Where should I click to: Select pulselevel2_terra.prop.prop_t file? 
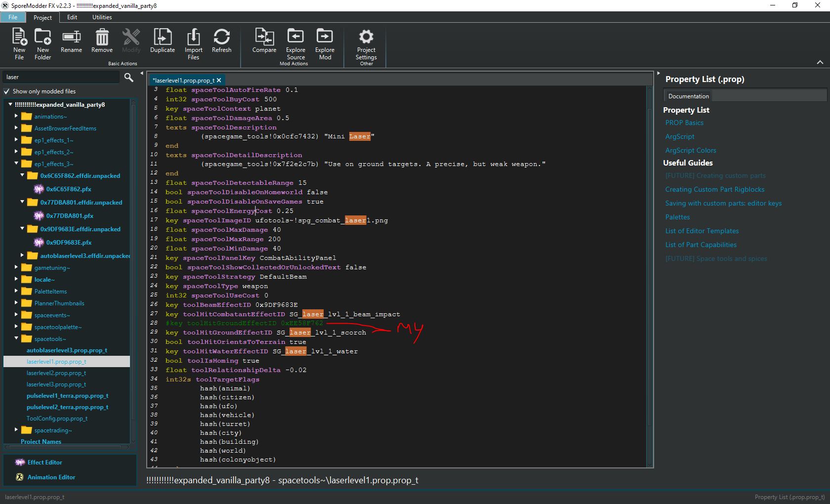[x=67, y=407]
